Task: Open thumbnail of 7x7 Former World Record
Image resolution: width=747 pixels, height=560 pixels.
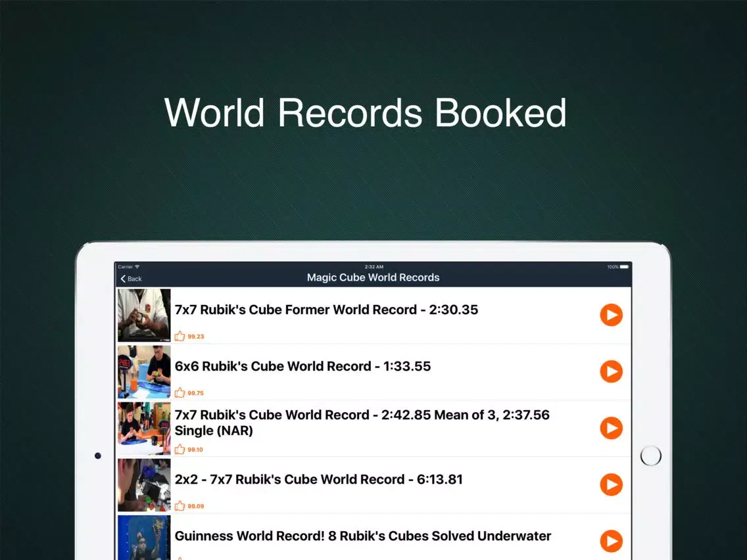Action: coord(144,315)
